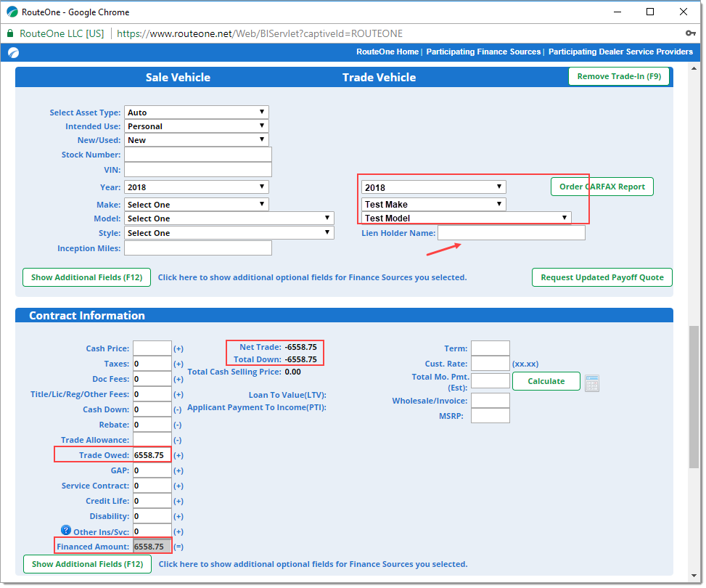Click the secure padlock icon in address bar
The height and width of the screenshot is (588, 706).
10,33
